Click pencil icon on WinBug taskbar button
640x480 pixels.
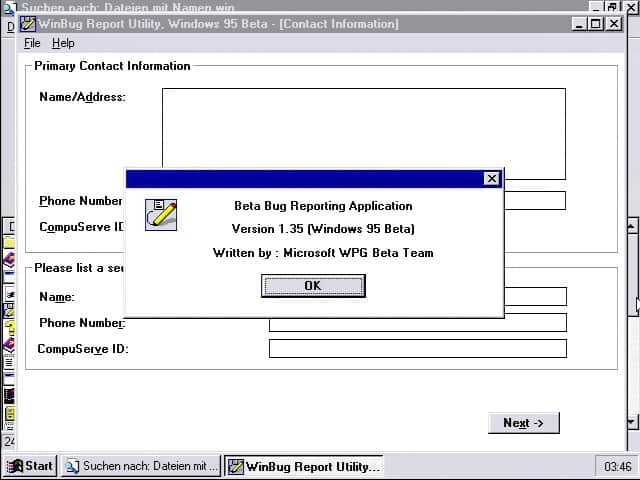[x=236, y=466]
